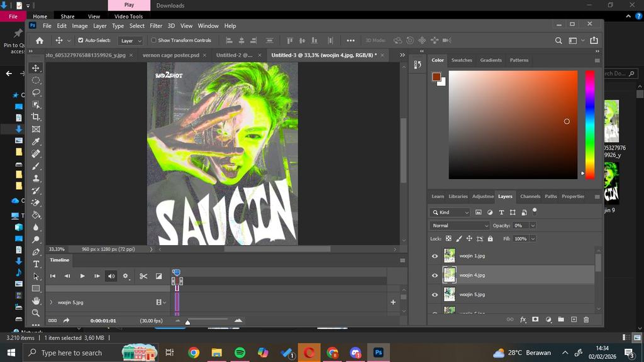Expand the woojin 5.jpg timeline track
Viewport: 644px width, 362px height.
click(x=52, y=302)
